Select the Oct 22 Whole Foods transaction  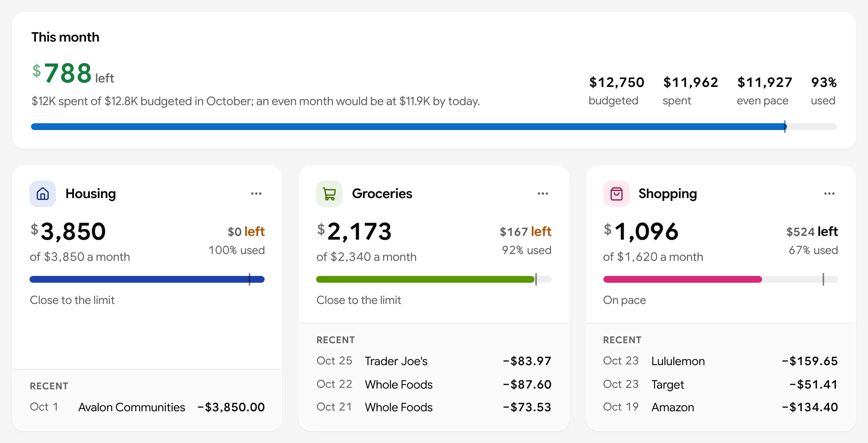pos(434,384)
